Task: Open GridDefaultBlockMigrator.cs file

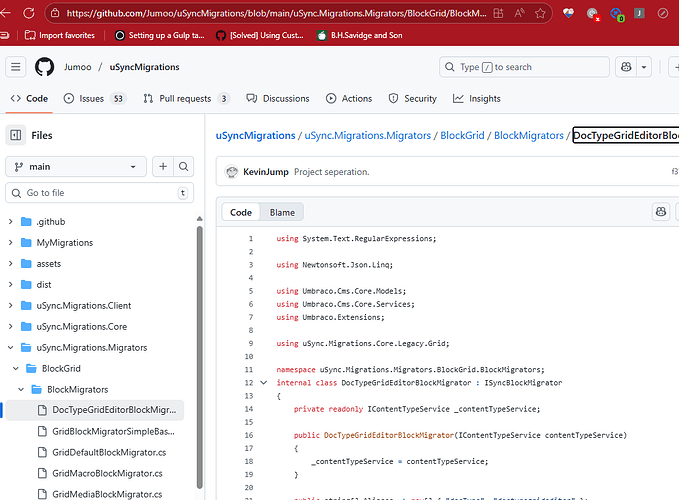Action: pyautogui.click(x=109, y=452)
